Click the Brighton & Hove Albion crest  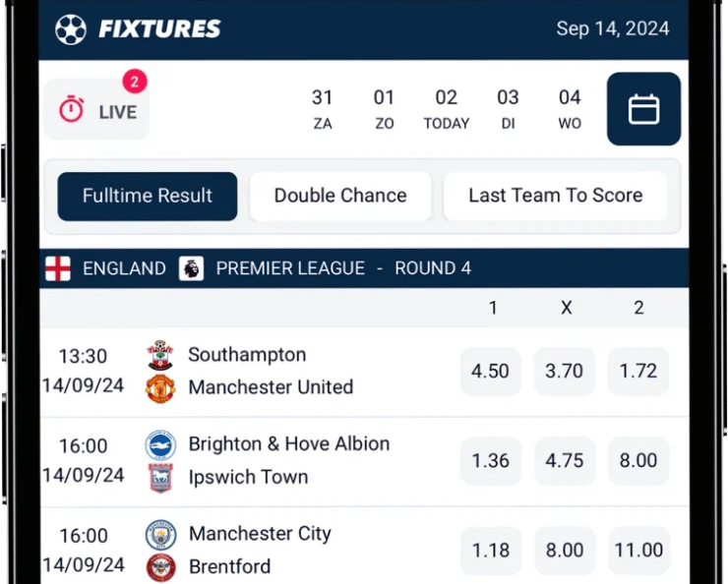pyautogui.click(x=159, y=444)
